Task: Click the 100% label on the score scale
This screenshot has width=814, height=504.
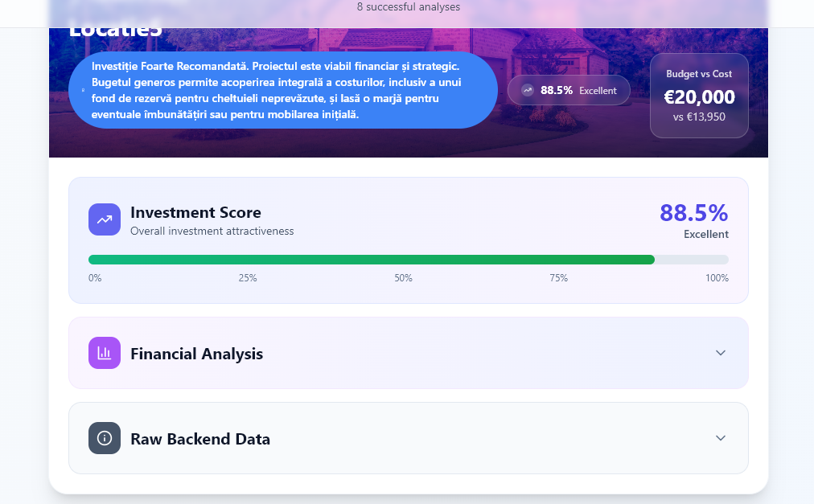Action: click(717, 278)
